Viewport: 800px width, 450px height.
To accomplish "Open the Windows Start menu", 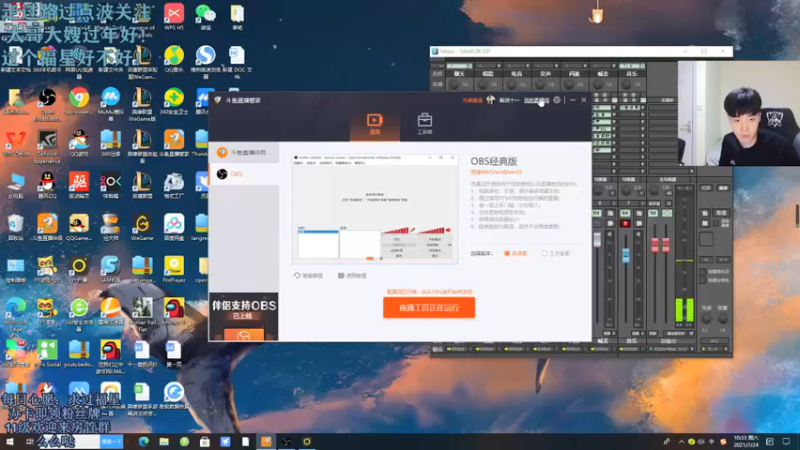I will (x=9, y=442).
